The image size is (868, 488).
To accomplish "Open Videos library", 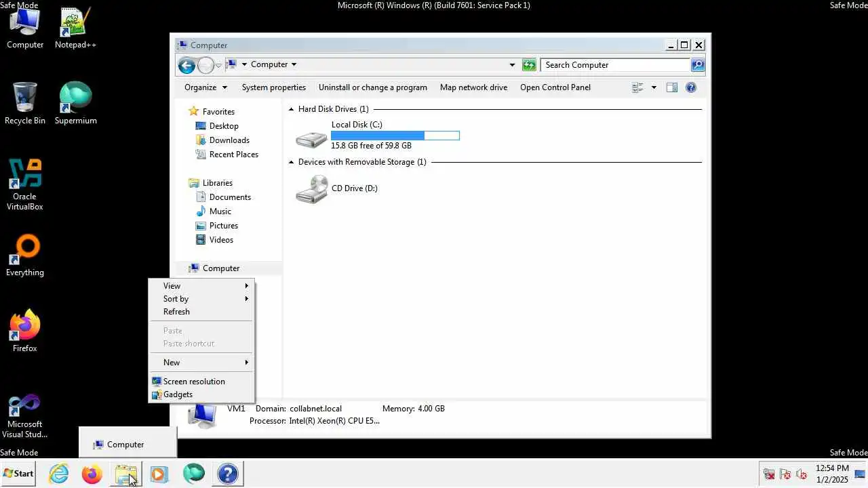I will tap(215, 240).
